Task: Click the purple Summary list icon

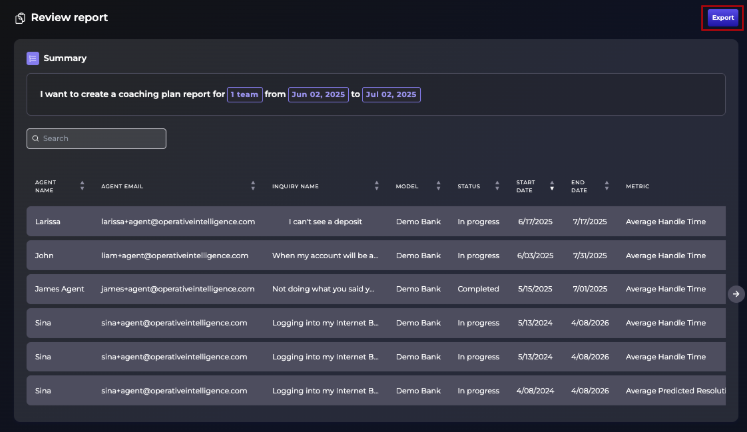Action: click(x=32, y=58)
